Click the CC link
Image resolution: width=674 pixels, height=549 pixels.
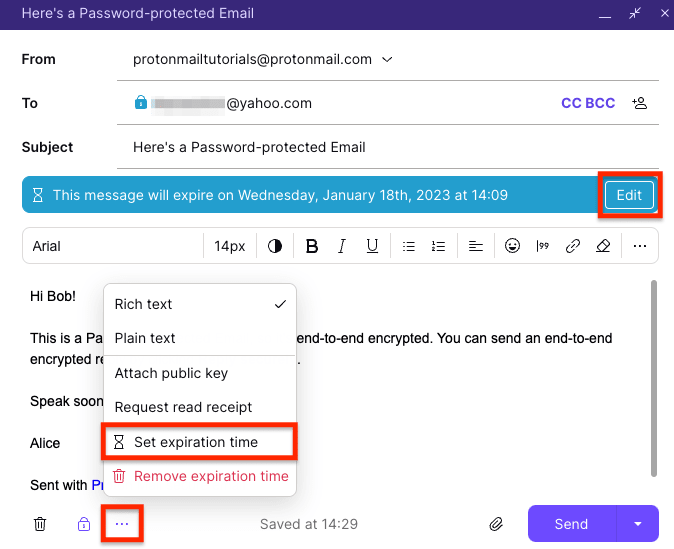[x=571, y=103]
